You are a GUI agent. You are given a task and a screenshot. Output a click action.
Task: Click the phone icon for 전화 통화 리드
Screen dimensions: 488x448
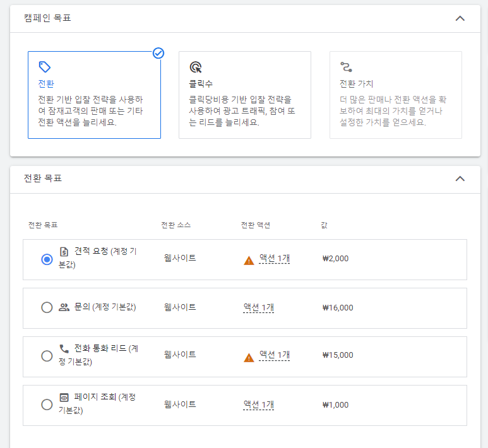[64, 349]
